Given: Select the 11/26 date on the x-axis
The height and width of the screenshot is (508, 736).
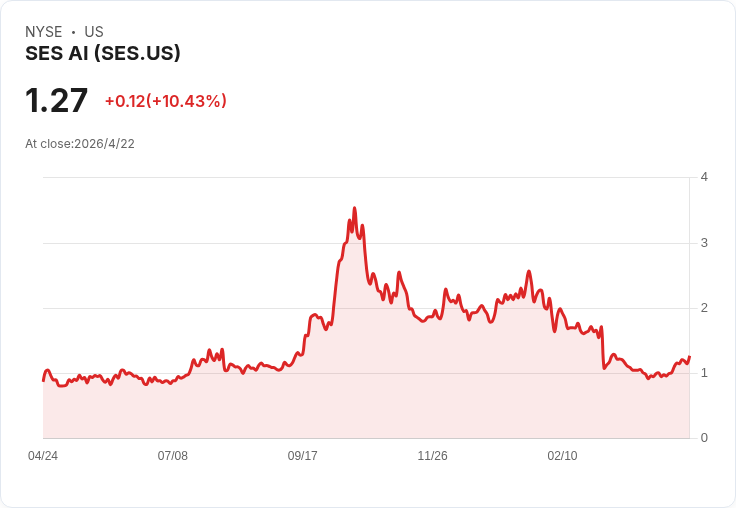Looking at the screenshot, I should [433, 456].
